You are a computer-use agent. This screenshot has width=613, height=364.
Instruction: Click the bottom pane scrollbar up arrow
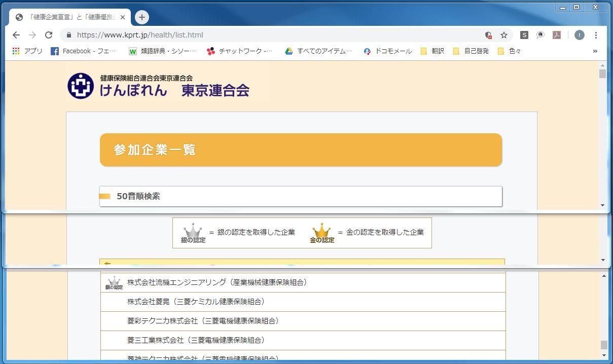pos(603,276)
